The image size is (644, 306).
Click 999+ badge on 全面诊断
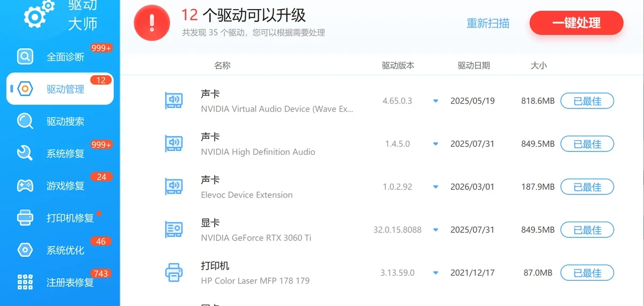coord(101,48)
